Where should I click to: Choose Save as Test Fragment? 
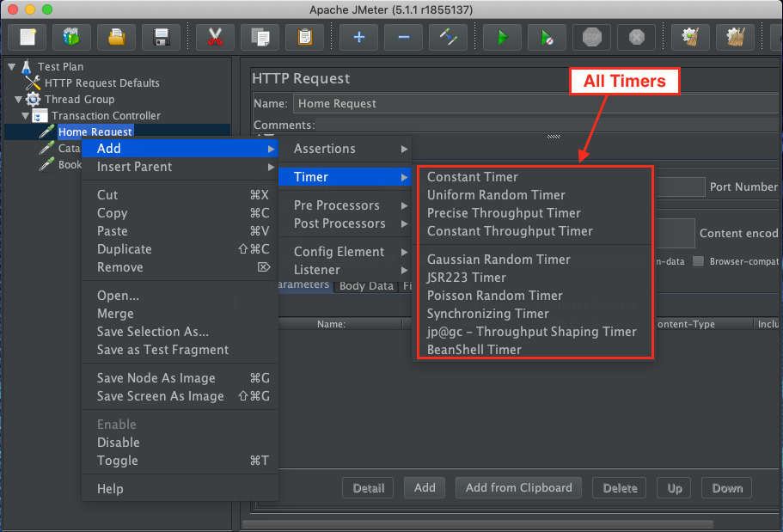click(180, 350)
